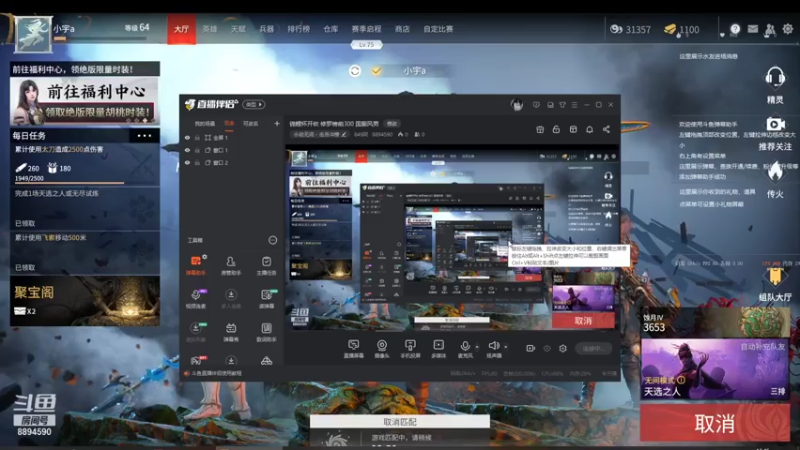The width and height of the screenshot is (800, 450).
Task: Open 排行榜 tab in the game's top bar
Action: pos(298,29)
